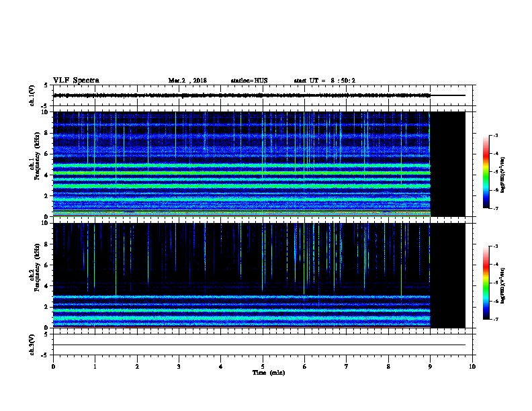The width and height of the screenshot is (532, 411).
Task: Click the ch.1 spectrogram color scale bar
Action: coord(486,172)
